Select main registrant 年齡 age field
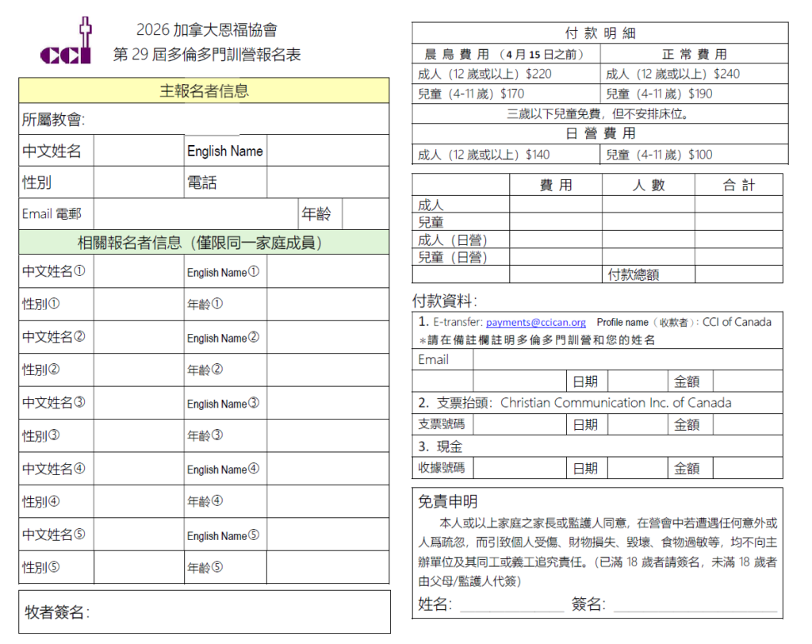812x644 pixels. pos(365,214)
